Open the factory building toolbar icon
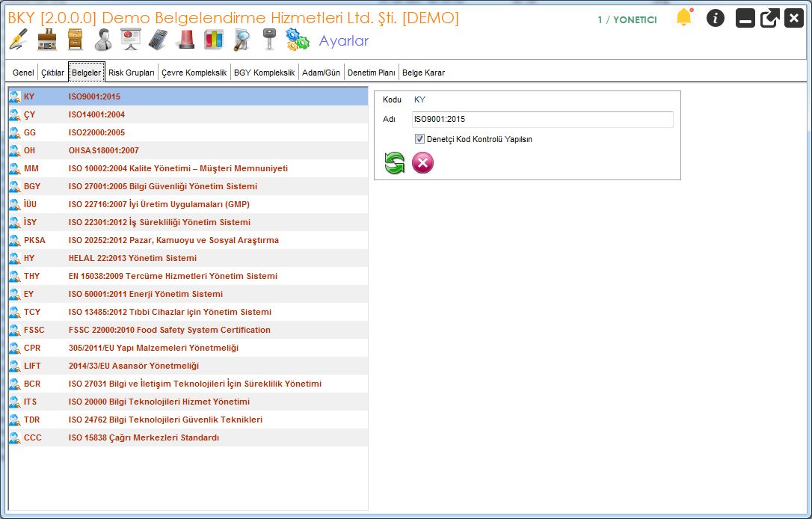Viewport: 812px width, 519px height. click(47, 40)
